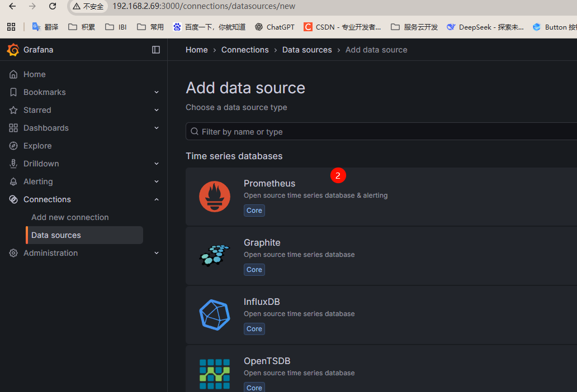Click the Connections breadcrumb link
The image size is (577, 392).
click(x=245, y=50)
